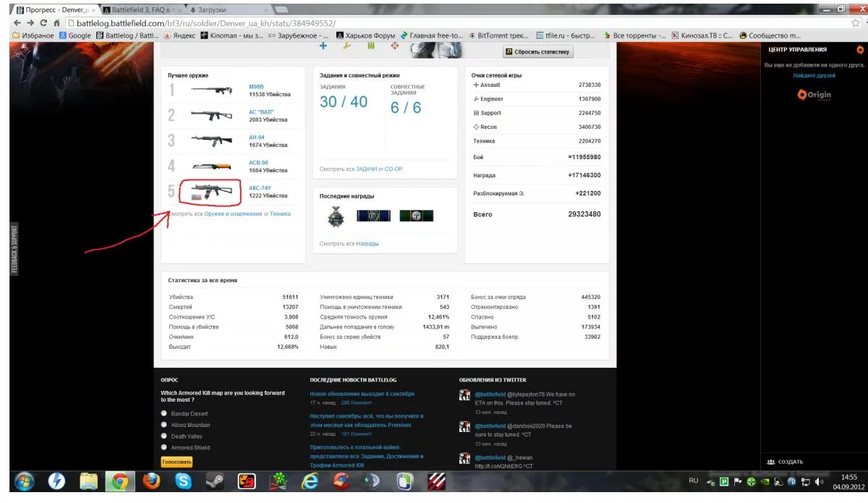Open Internet Explorer from taskbar
868x503 pixels.
click(310, 481)
